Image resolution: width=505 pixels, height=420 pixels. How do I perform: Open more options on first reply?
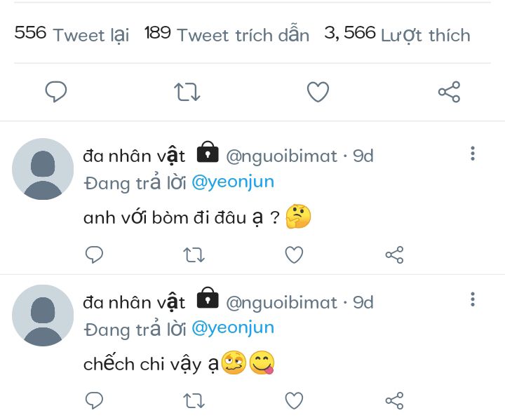(473, 153)
